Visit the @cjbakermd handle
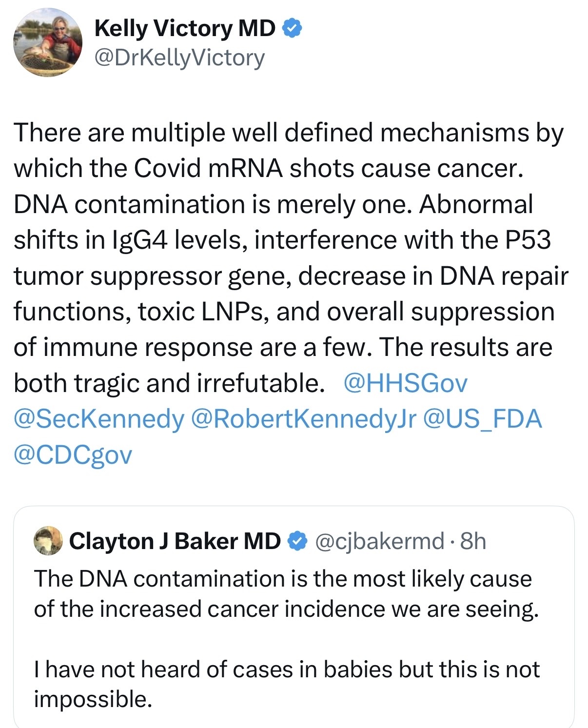 tap(380, 541)
